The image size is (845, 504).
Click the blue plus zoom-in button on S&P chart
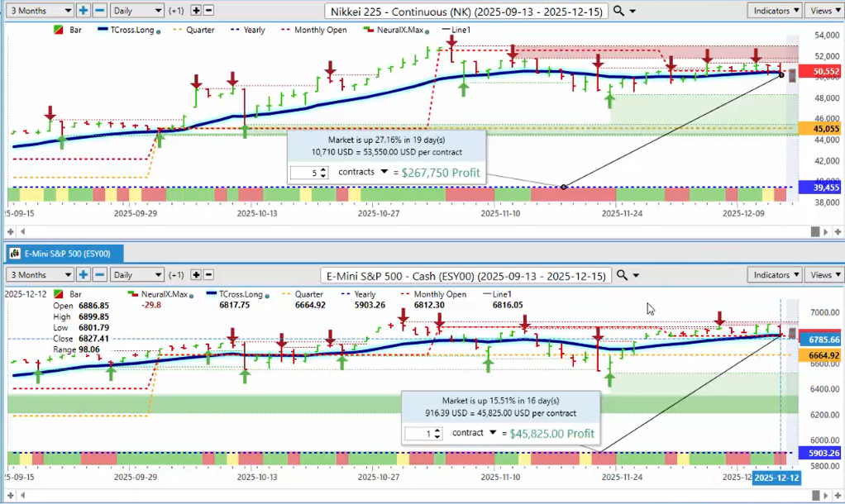tap(84, 275)
